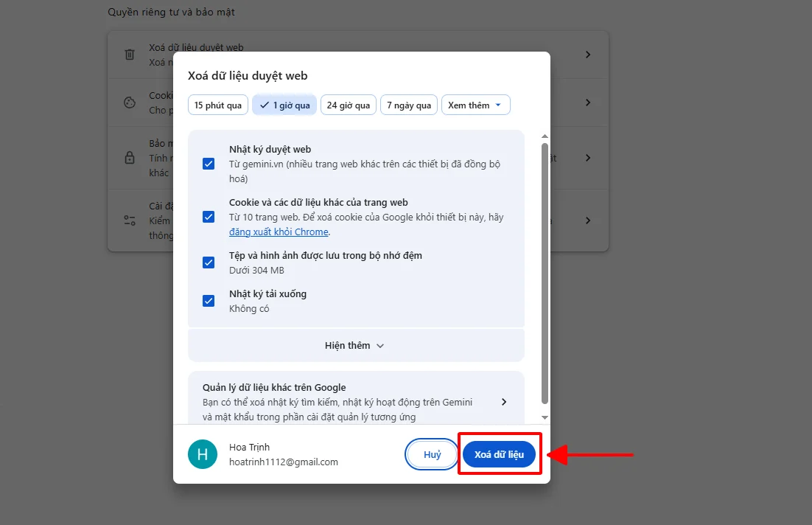The width and height of the screenshot is (812, 525).
Task: Toggle Tệp và hình ảnh bộ nhớ đệm checkbox
Action: (x=209, y=262)
